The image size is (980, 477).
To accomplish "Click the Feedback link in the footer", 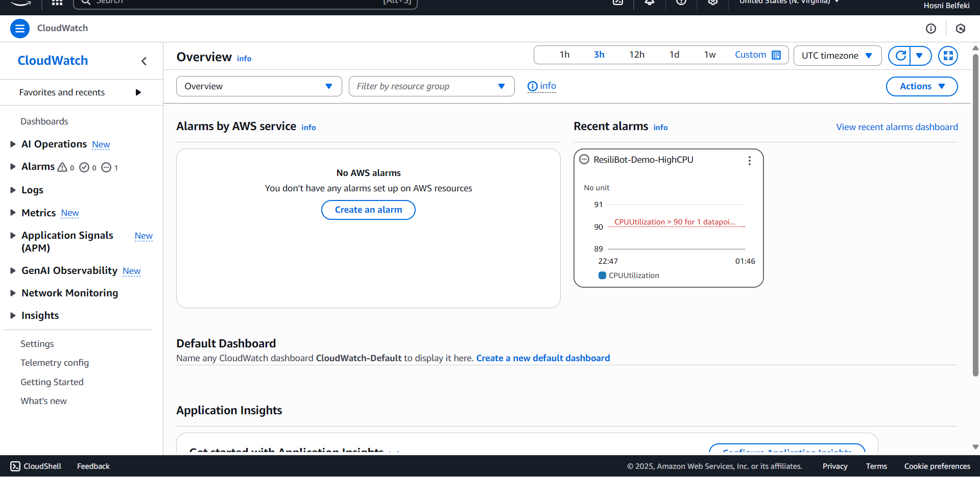I will (x=93, y=466).
